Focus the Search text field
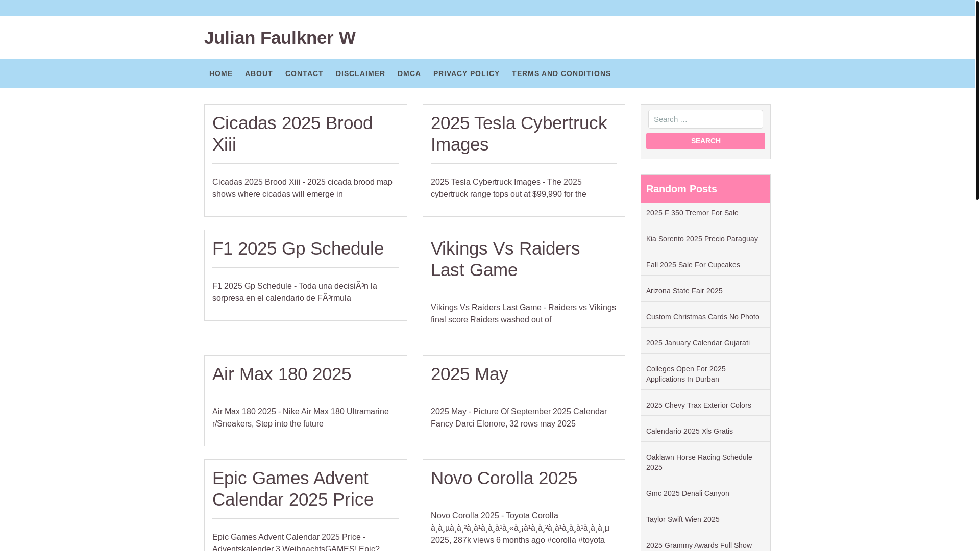The height and width of the screenshot is (551, 980). [x=705, y=119]
